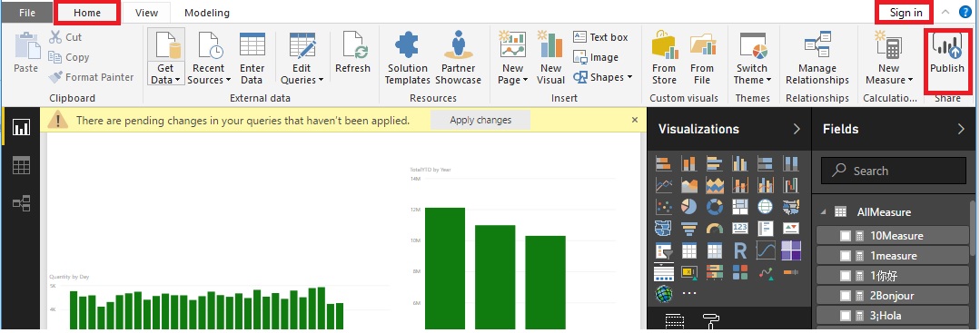The image size is (980, 333).
Task: Select the R script visual
Action: click(740, 250)
